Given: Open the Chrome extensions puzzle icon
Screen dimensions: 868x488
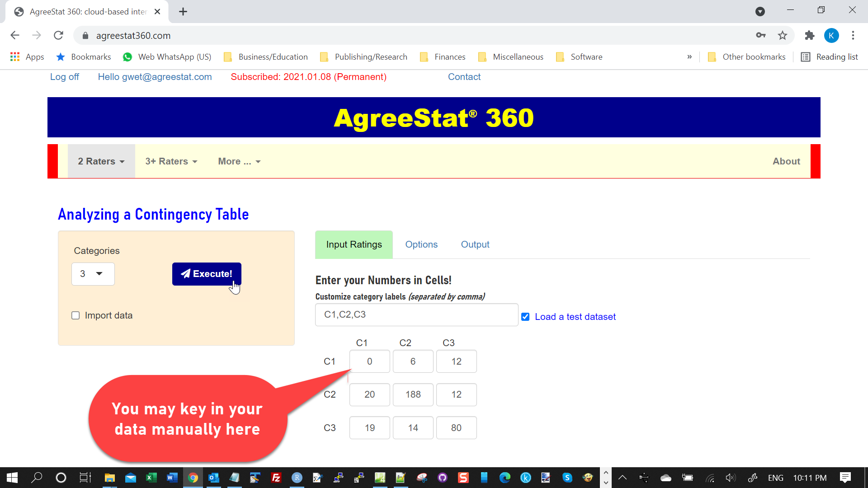Looking at the screenshot, I should (x=810, y=35).
